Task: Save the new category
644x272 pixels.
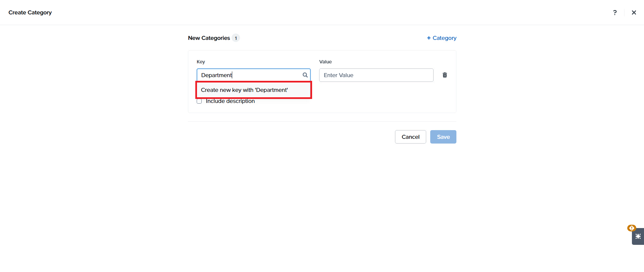Action: [443, 137]
